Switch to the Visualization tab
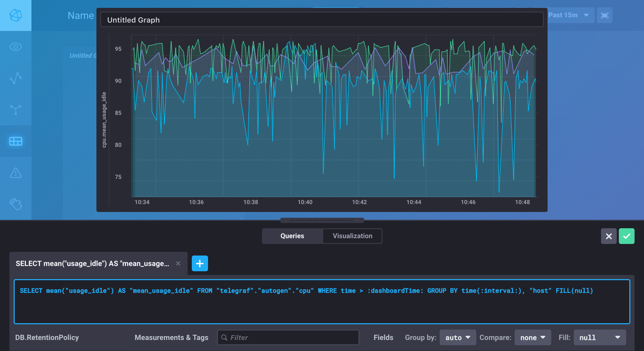 click(352, 236)
